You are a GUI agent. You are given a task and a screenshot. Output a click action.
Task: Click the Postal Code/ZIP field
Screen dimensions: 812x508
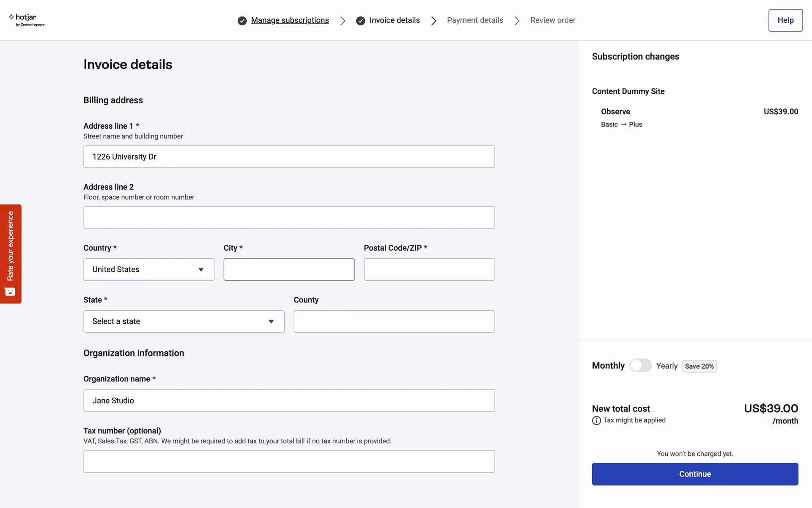[429, 270]
